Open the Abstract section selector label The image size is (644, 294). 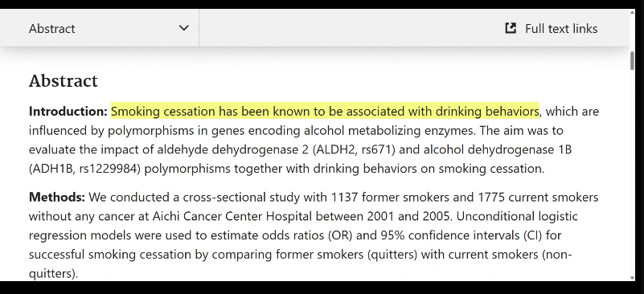click(51, 29)
